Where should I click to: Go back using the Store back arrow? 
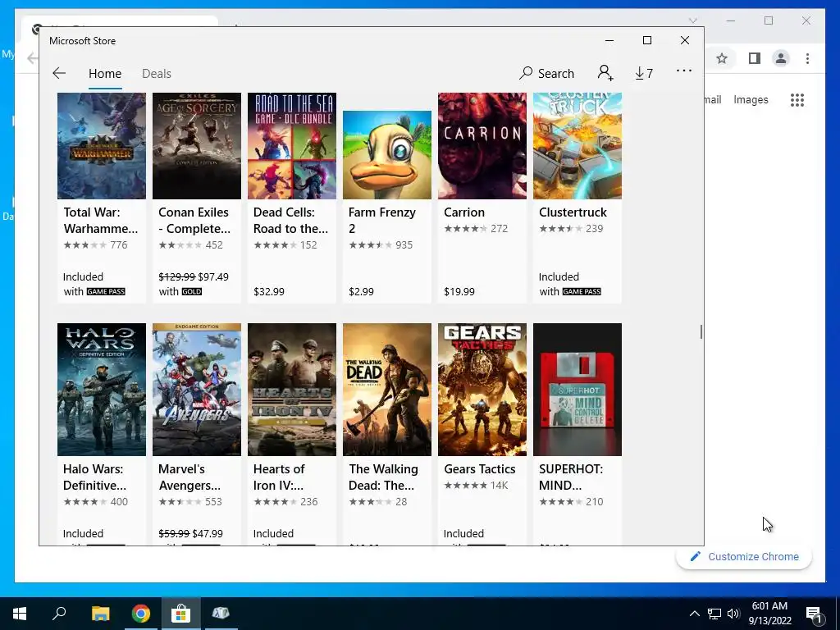coord(59,73)
